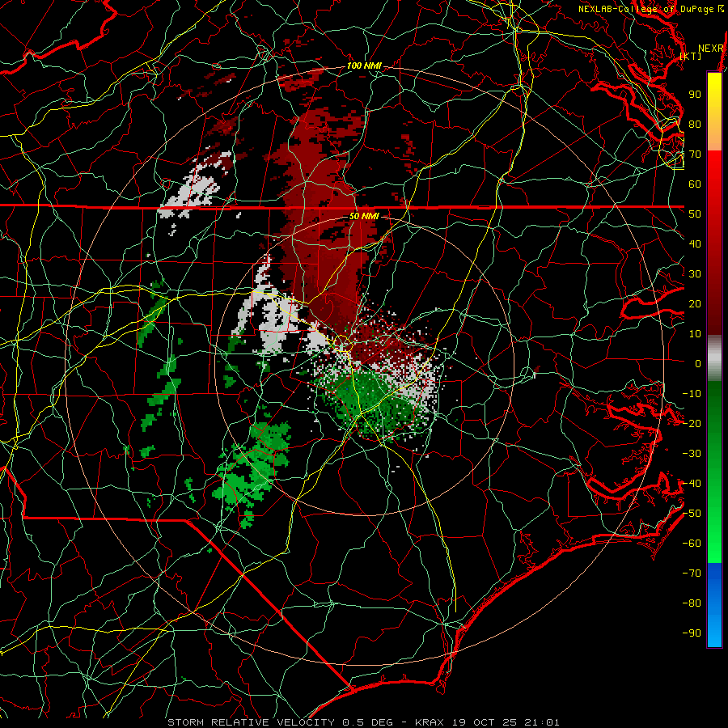
Task: Click the '50' value on the velocity scale
Action: click(x=695, y=214)
